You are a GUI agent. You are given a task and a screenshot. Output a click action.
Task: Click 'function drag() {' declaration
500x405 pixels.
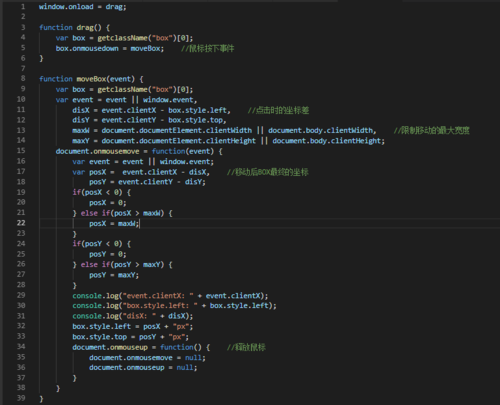(x=74, y=28)
